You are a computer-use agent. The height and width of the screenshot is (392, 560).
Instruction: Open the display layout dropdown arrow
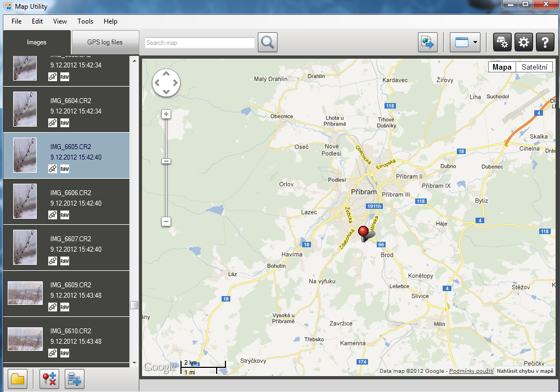coord(476,42)
